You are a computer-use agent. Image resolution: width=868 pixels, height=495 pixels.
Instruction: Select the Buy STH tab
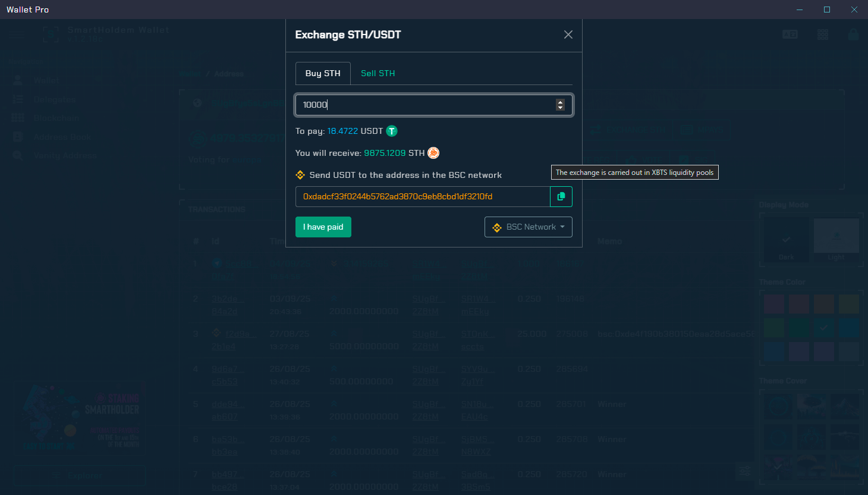(323, 73)
